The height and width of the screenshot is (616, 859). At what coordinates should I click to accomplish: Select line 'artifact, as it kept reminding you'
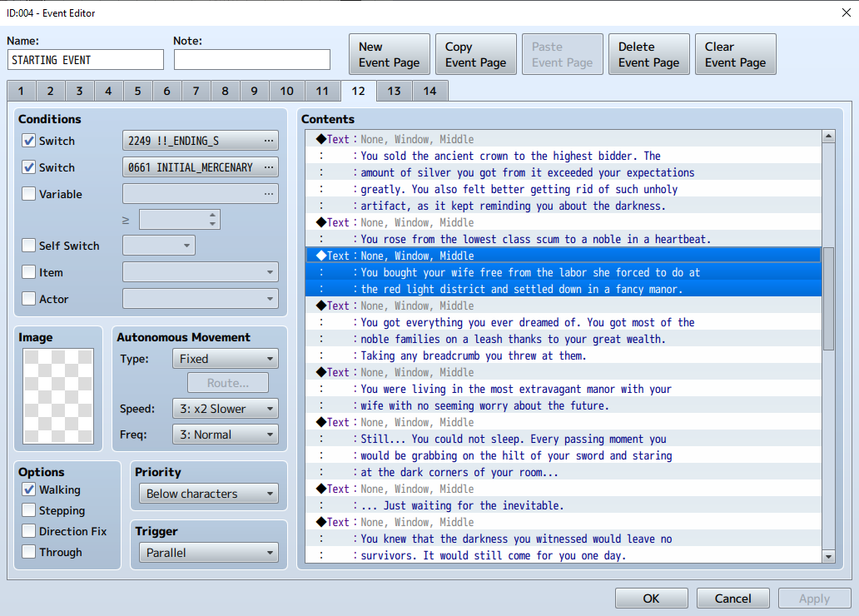click(564, 206)
